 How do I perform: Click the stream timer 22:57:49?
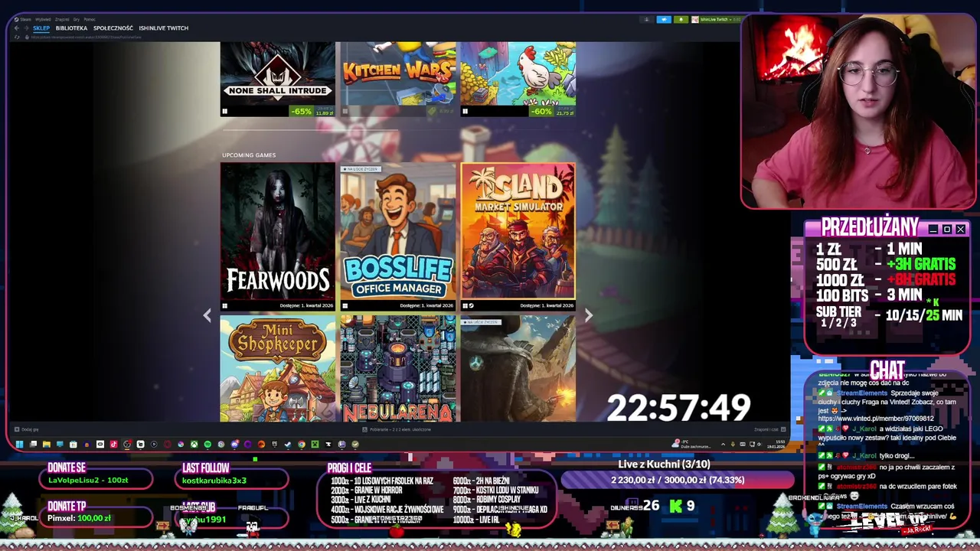678,407
